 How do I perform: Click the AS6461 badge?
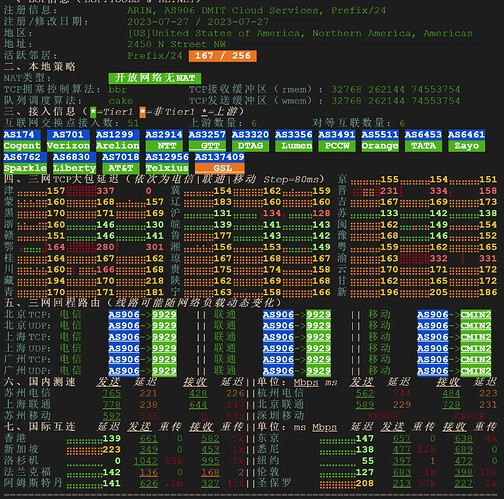point(466,135)
